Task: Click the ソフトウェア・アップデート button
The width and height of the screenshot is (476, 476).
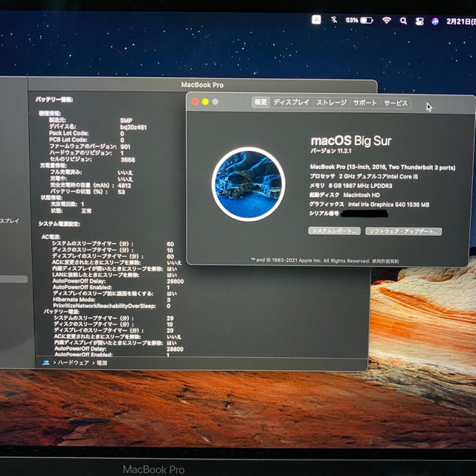Action: [x=403, y=231]
